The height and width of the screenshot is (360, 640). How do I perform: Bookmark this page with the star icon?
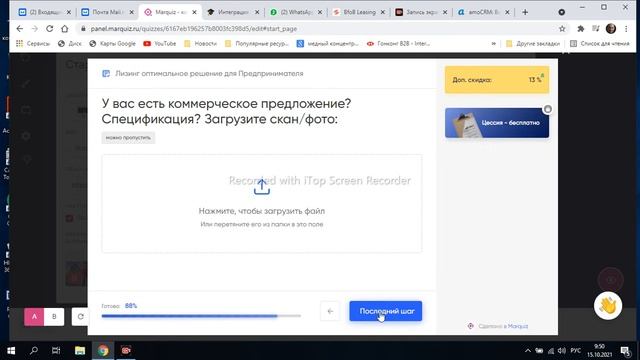562,29
